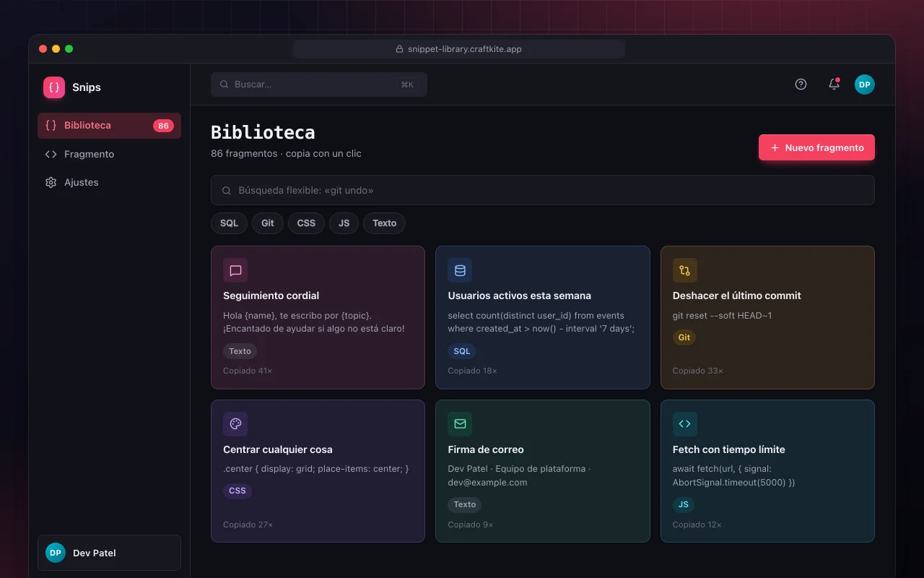Click the 'Firma de correo' card title
This screenshot has width=924, height=578.
[x=486, y=449]
